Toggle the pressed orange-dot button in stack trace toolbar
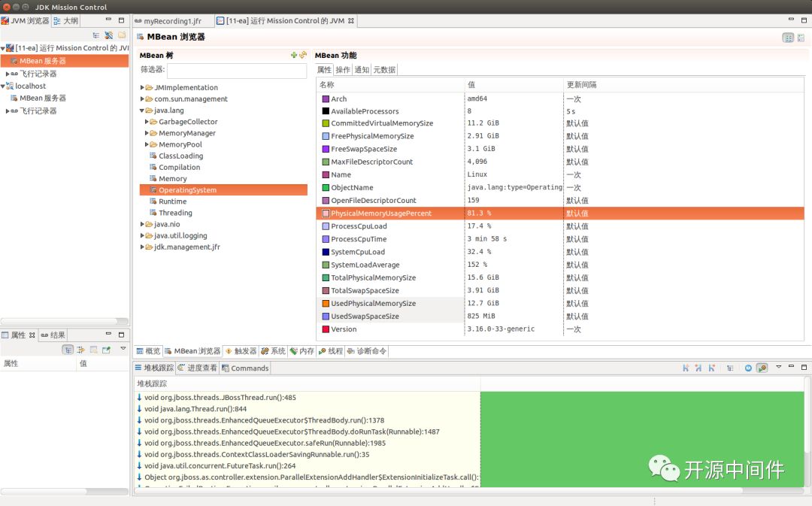Viewport: 812px width, 506px height. [x=762, y=368]
